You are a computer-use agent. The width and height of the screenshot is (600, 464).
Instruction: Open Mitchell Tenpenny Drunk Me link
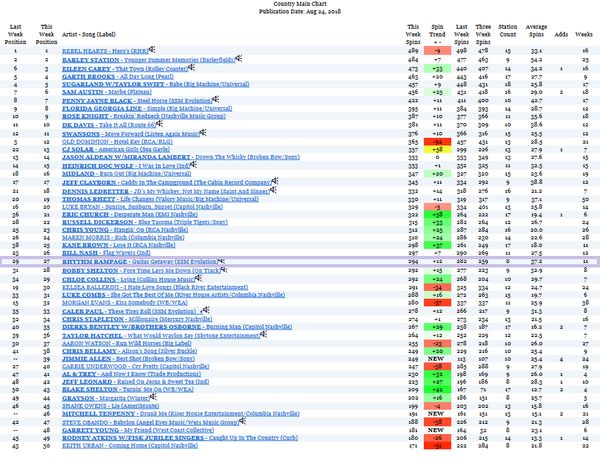pos(181,414)
